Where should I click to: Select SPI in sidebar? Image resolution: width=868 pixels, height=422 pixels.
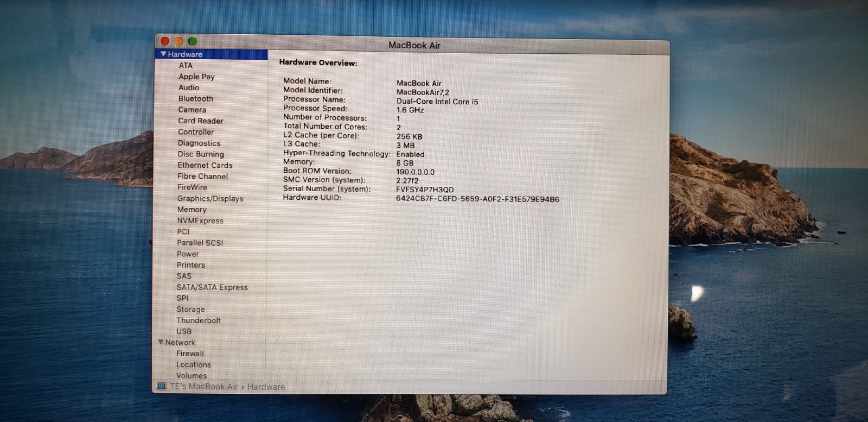[x=182, y=298]
